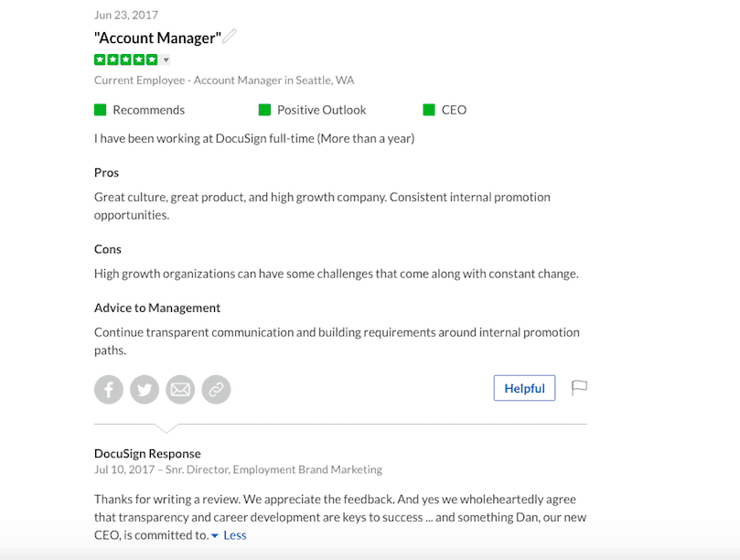
Task: Click the Advice to Management heading
Action: [x=157, y=307]
